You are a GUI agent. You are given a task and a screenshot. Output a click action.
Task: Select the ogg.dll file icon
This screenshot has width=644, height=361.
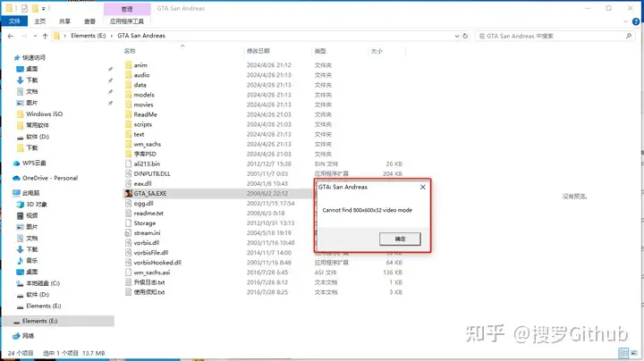point(128,203)
